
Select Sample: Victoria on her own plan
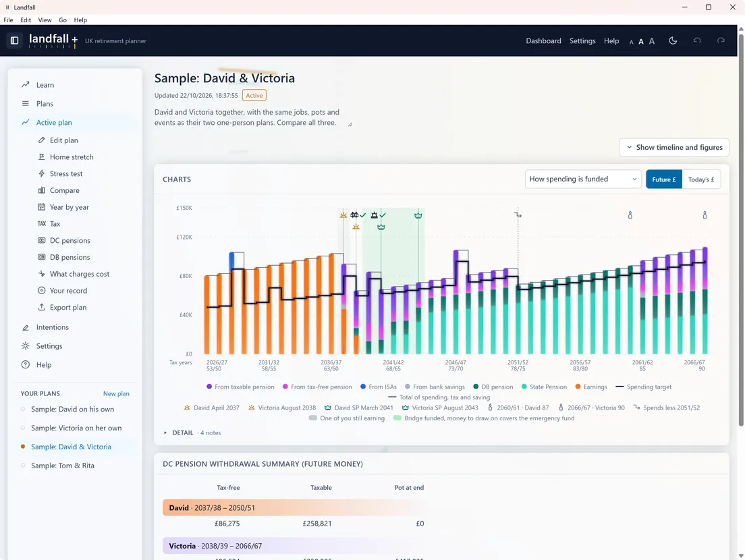pyautogui.click(x=75, y=428)
